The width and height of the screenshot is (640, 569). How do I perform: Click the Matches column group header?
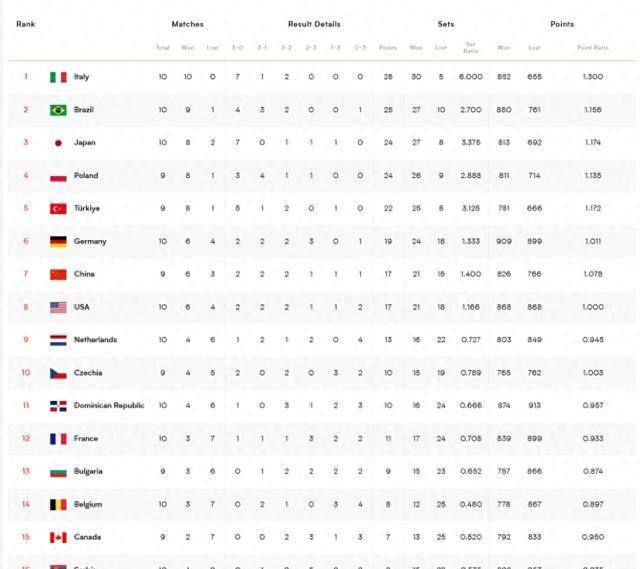coord(187,24)
